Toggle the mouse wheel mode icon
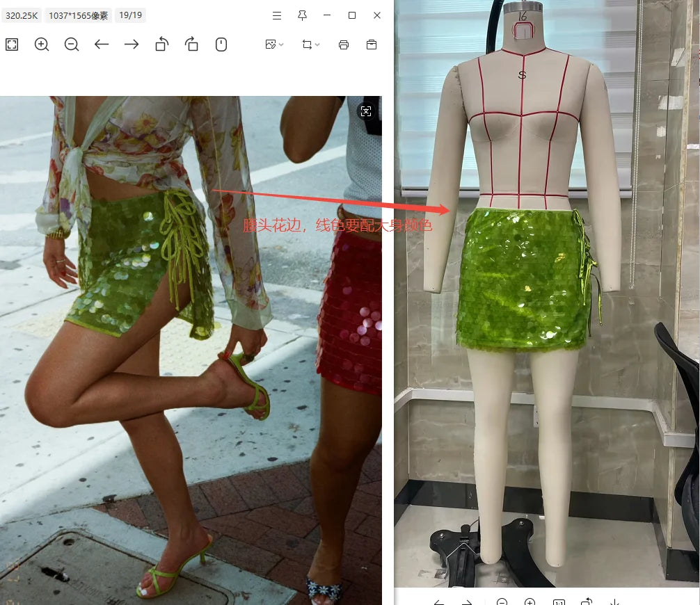Image resolution: width=700 pixels, height=605 pixels. (221, 45)
